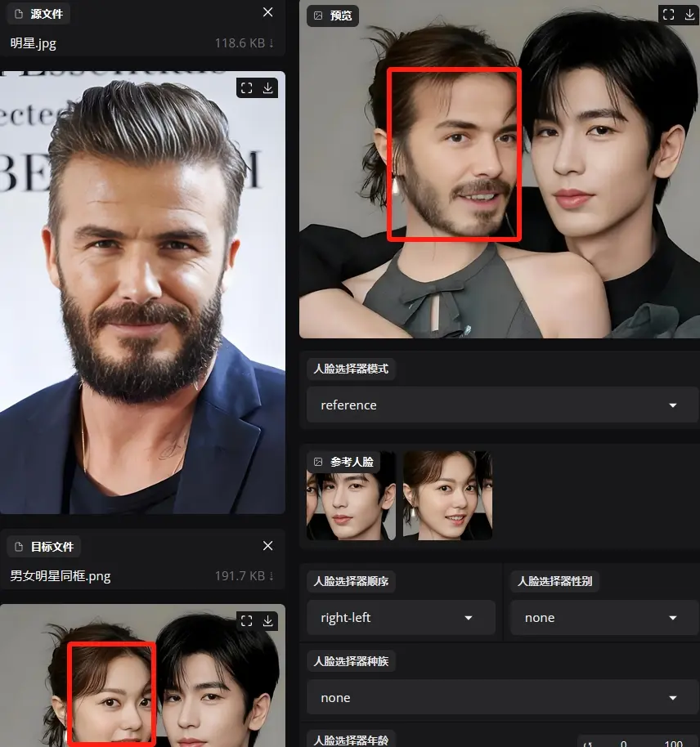Clear the target file 男女明星同框.png with X

pos(268,546)
